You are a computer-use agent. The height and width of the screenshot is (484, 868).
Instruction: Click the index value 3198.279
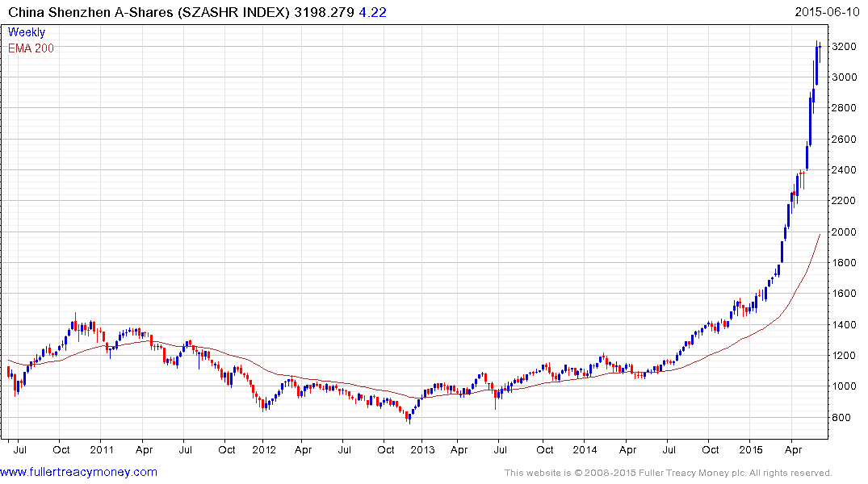tap(324, 12)
